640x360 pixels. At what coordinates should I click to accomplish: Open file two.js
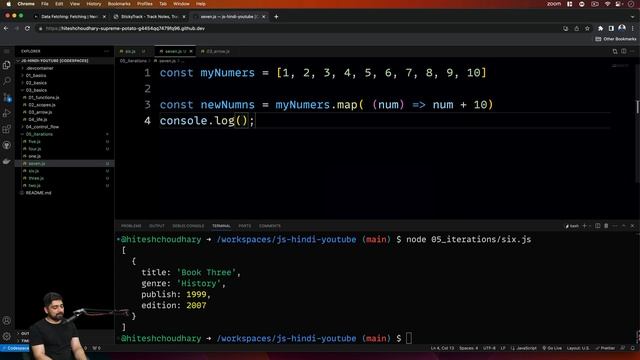[x=34, y=186]
